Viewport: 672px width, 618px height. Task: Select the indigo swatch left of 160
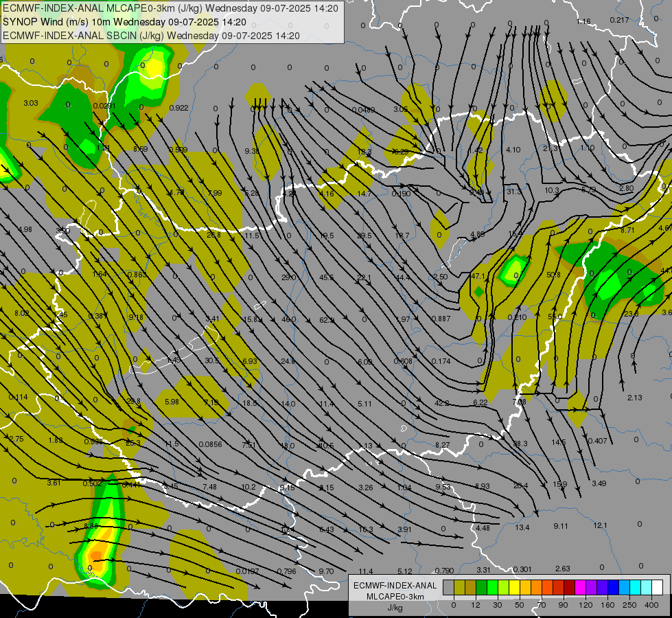[x=603, y=587]
